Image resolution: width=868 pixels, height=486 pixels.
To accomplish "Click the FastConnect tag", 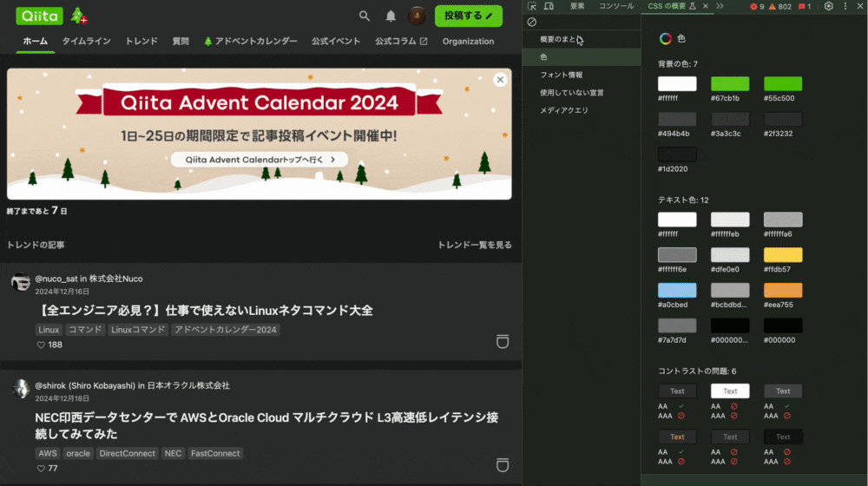I will coord(215,453).
